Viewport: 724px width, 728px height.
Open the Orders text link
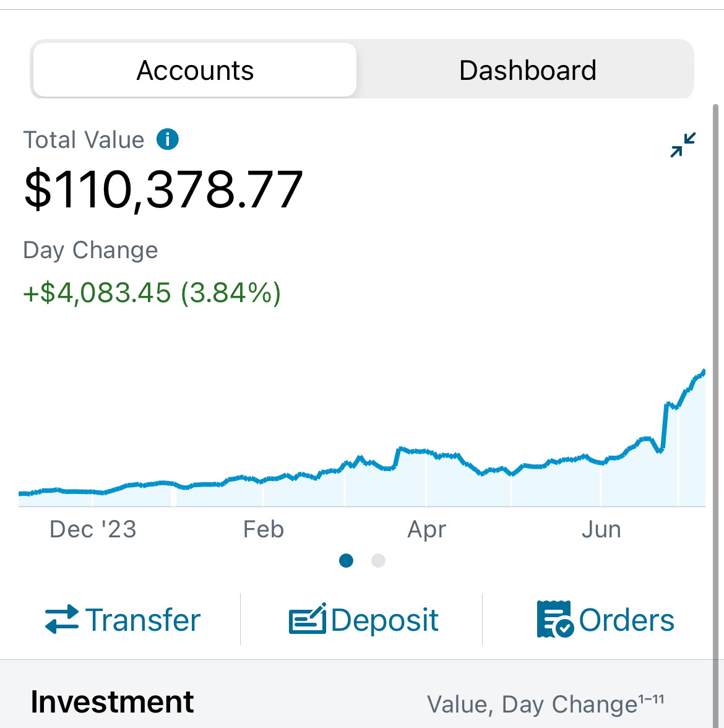point(626,620)
